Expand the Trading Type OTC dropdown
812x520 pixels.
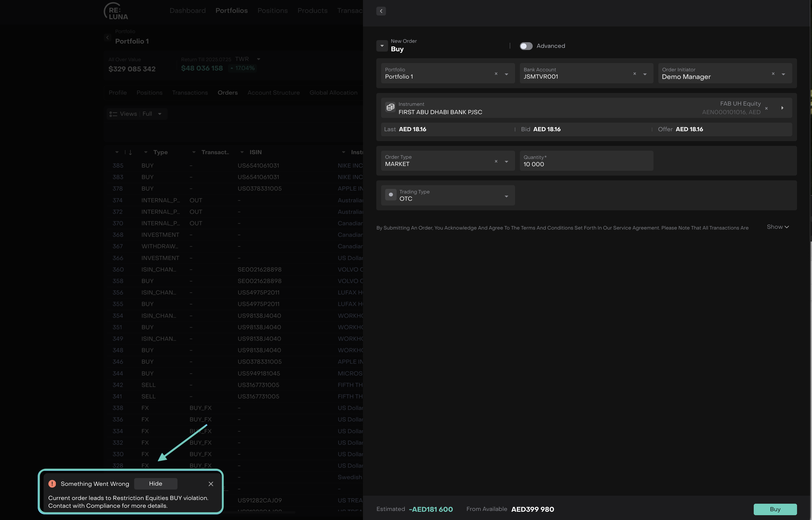point(506,196)
